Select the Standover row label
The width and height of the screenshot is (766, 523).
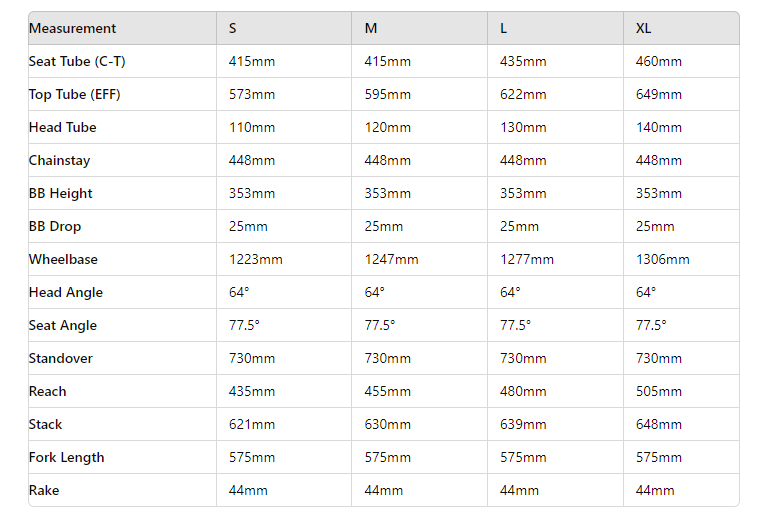click(x=61, y=358)
